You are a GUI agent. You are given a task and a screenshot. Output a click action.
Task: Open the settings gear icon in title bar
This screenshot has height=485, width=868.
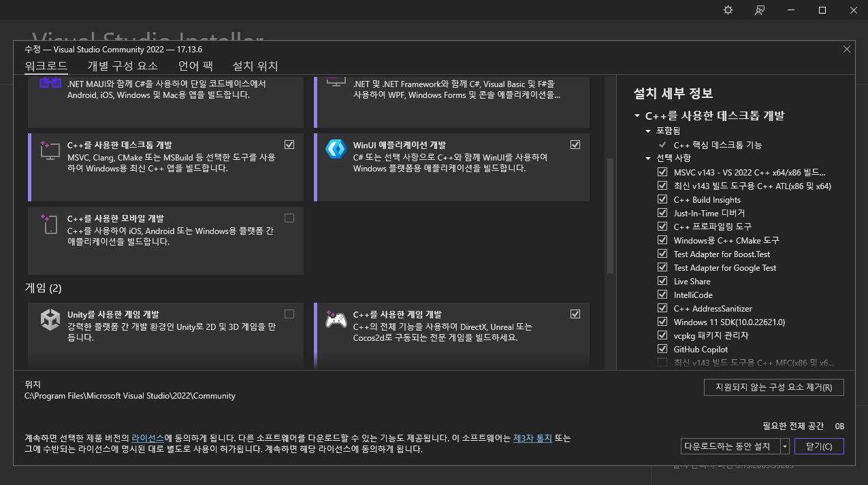pos(728,10)
